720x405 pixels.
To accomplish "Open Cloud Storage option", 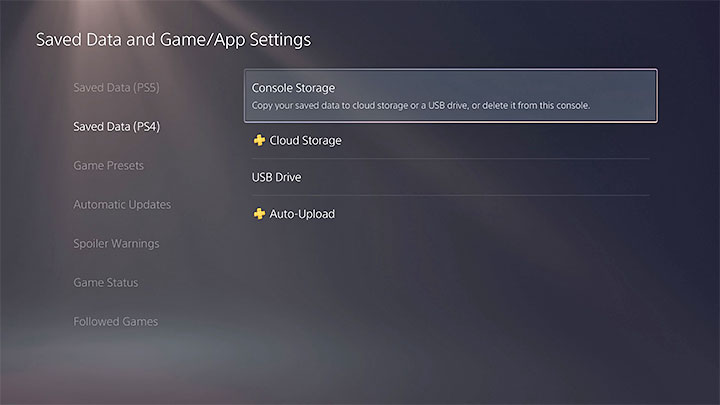I will coord(305,141).
